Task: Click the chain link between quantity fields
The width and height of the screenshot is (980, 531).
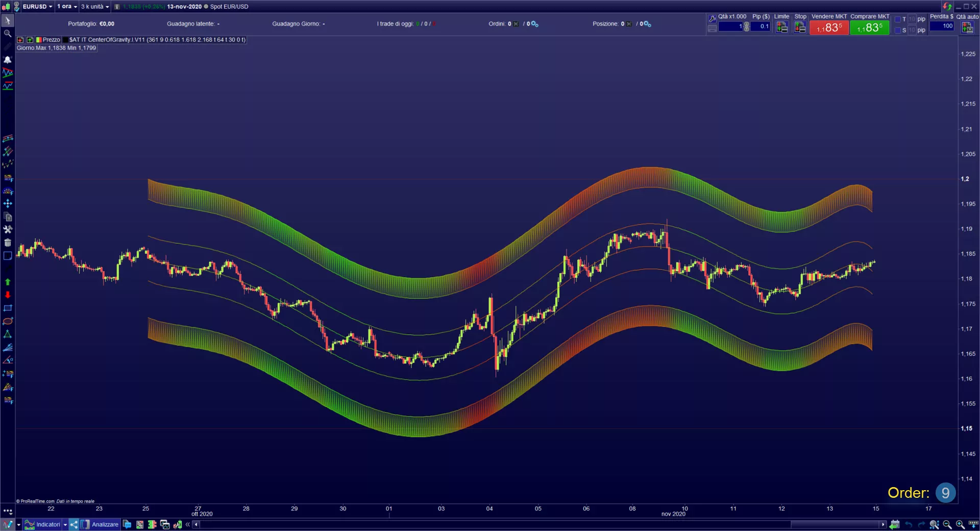Action: (746, 27)
